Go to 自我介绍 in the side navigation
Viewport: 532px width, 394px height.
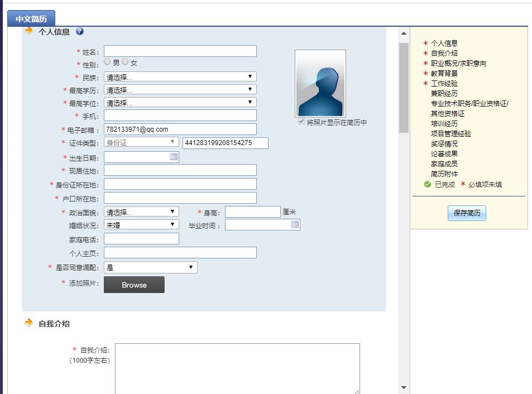444,53
